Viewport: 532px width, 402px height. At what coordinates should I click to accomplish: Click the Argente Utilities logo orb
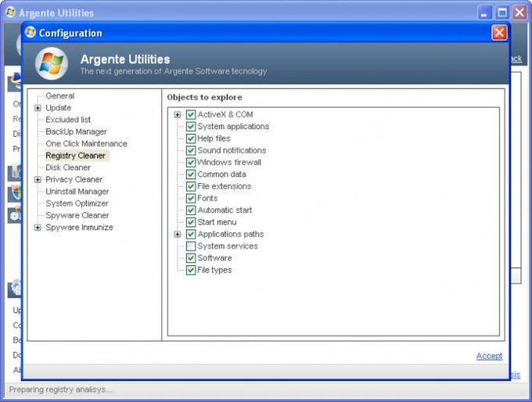click(x=52, y=64)
